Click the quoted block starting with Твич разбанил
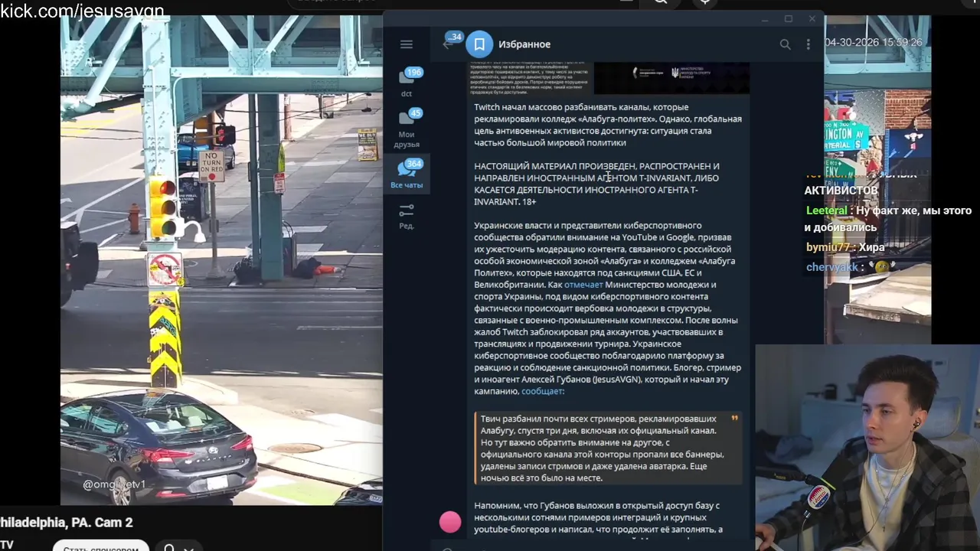 coord(608,448)
